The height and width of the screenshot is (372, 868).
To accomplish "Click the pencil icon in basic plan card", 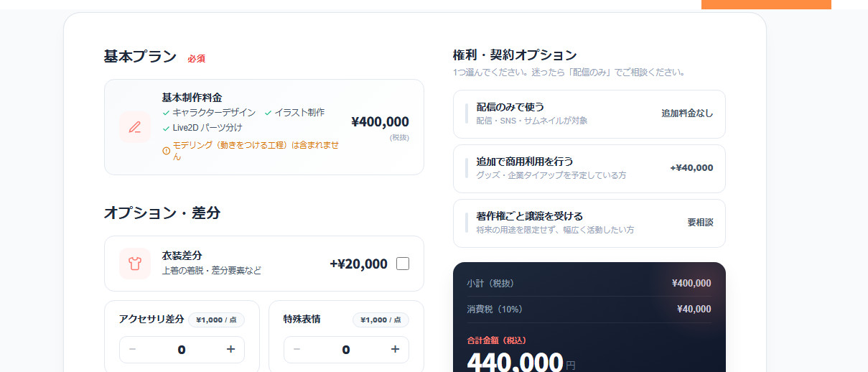I will (x=135, y=127).
